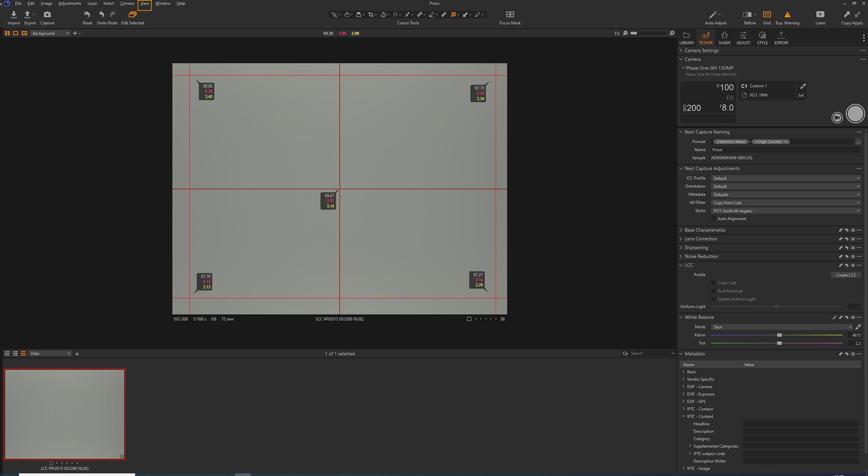The width and height of the screenshot is (868, 476).
Task: Click the Import icon in toolbar
Action: pos(14,15)
